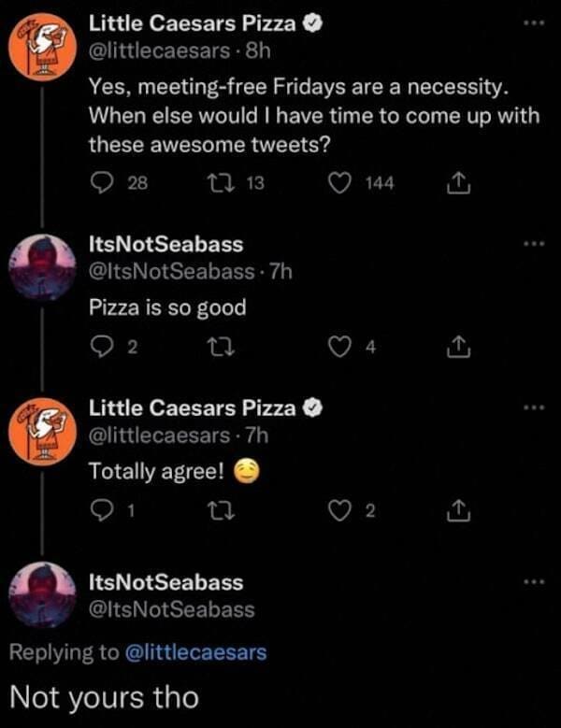This screenshot has height=728, width=561.
Task: Reply to the "Totally agree!" tweet
Action: [101, 512]
